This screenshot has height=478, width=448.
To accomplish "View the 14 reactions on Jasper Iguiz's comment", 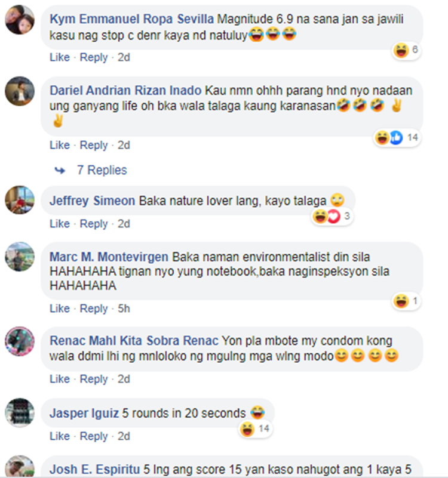I will 256,429.
